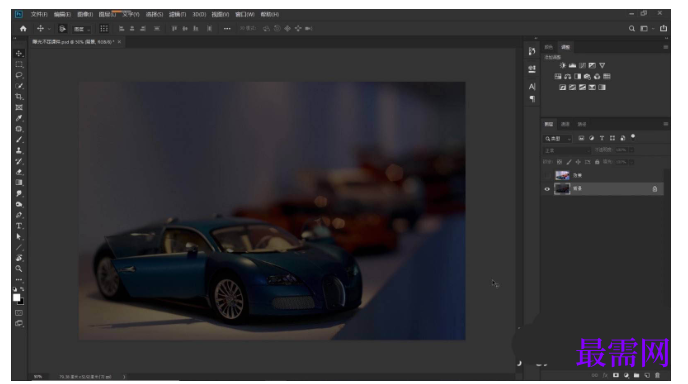
Task: Add a Brightness/Contrast adjustment
Action: tap(563, 65)
